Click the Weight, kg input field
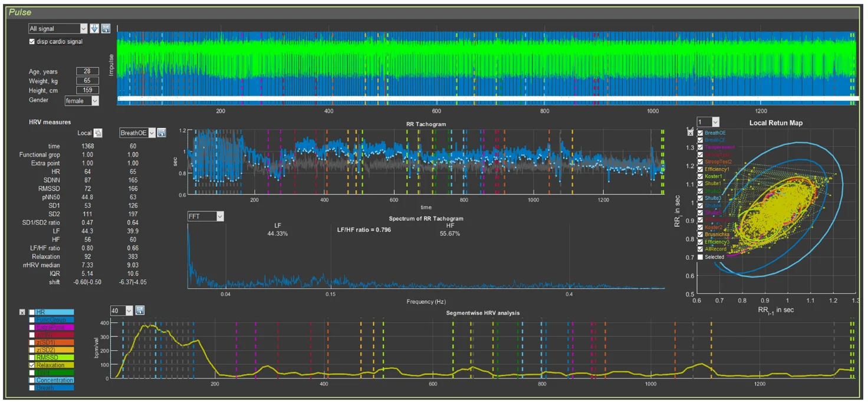 click(87, 81)
